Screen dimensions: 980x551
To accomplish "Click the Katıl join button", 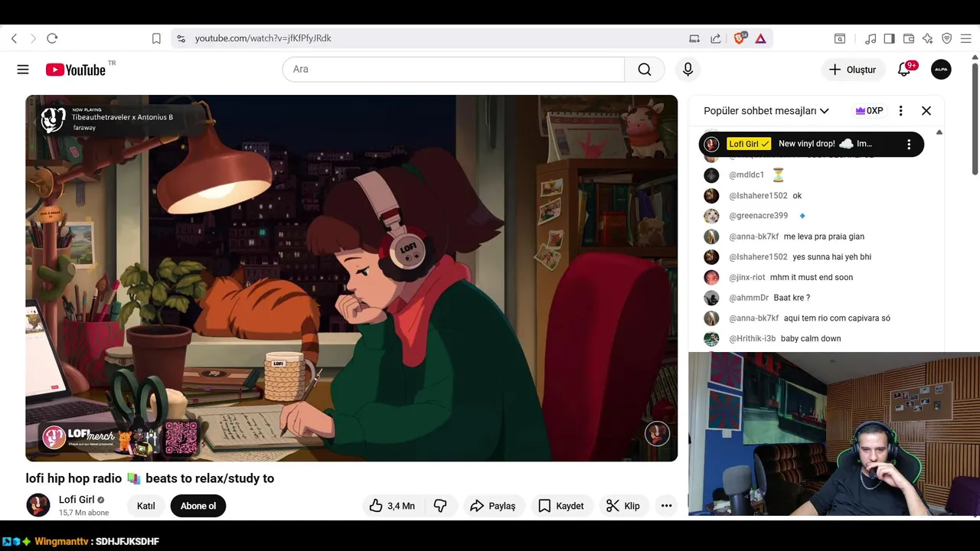I will pos(145,506).
